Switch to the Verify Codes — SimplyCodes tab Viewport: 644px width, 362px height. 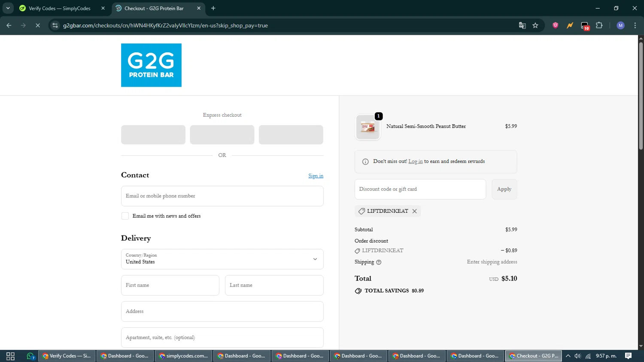tap(59, 8)
